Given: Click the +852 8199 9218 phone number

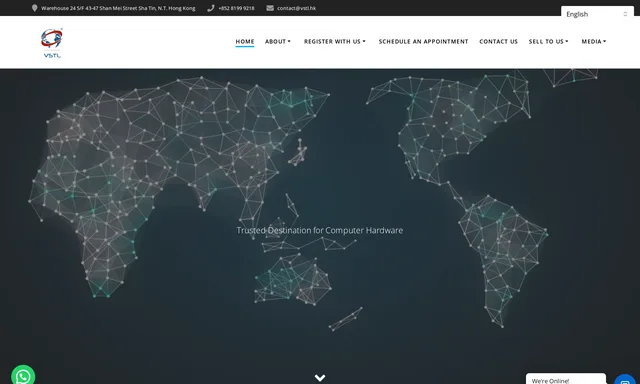Looking at the screenshot, I should pyautogui.click(x=236, y=8).
